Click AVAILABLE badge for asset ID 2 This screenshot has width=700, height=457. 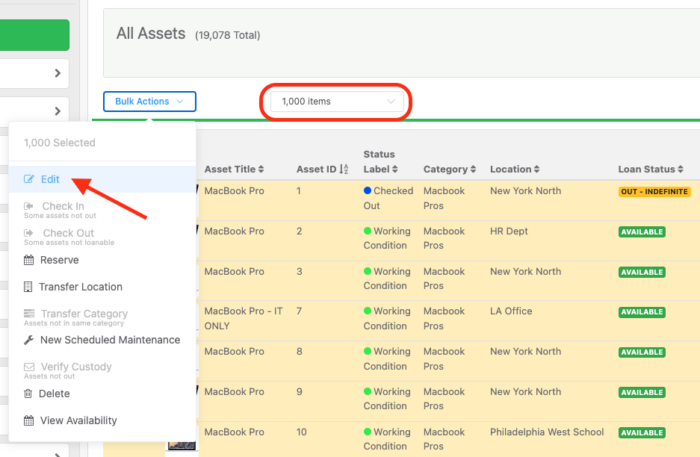click(x=642, y=232)
